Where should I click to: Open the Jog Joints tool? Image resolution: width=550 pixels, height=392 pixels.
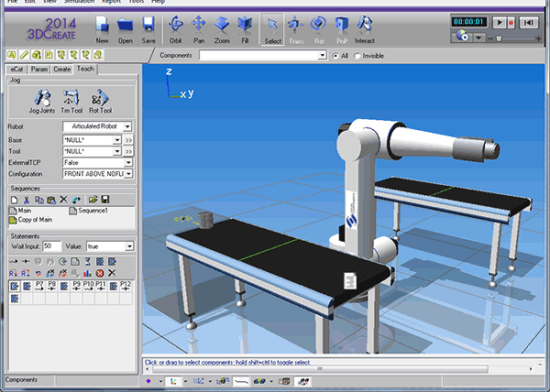(x=43, y=100)
